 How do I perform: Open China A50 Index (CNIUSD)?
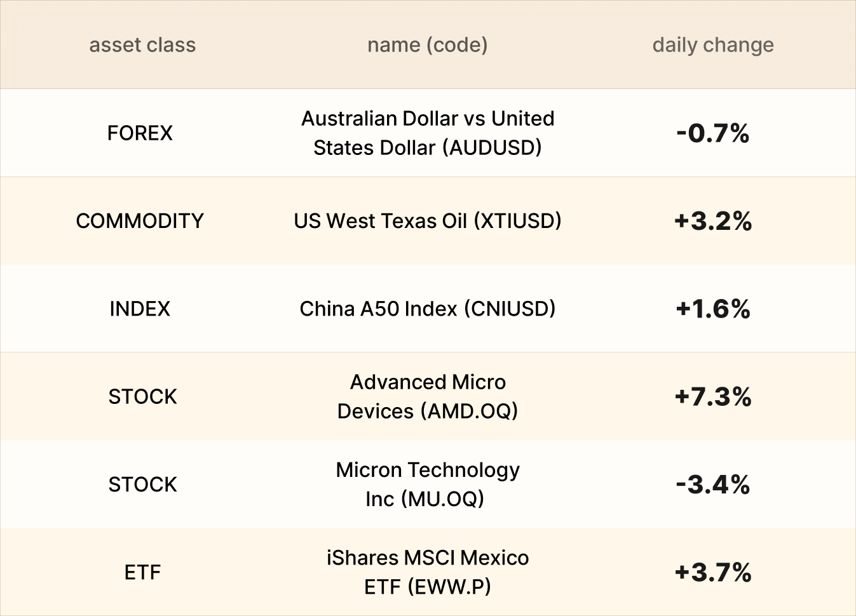(x=427, y=309)
